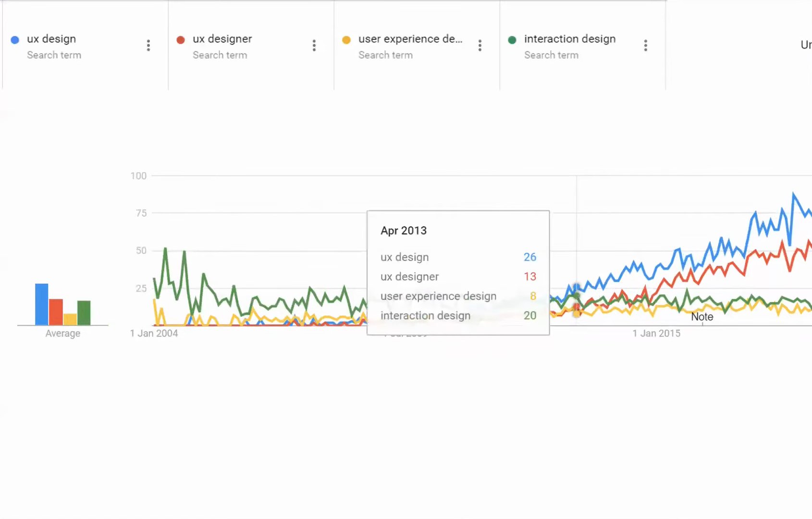Click the 100 y-axis label
The height and width of the screenshot is (519, 812).
(138, 176)
